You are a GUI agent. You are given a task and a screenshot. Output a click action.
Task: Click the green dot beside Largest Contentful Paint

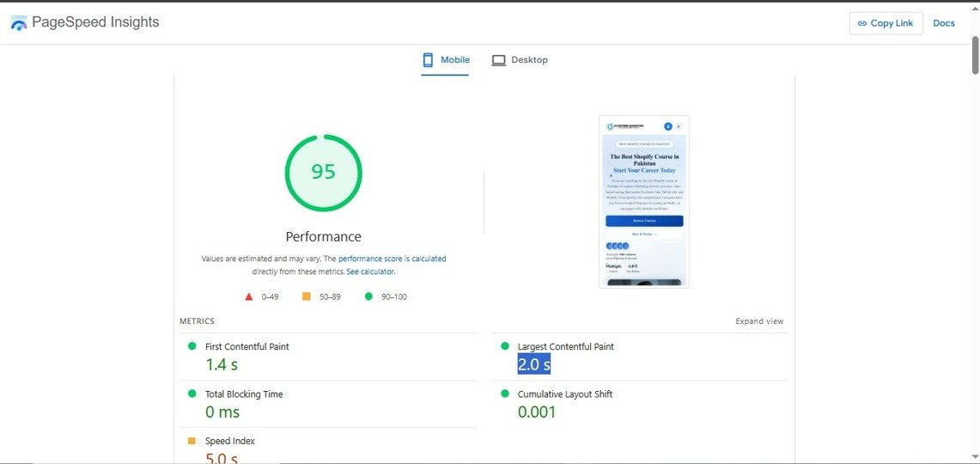click(x=504, y=345)
